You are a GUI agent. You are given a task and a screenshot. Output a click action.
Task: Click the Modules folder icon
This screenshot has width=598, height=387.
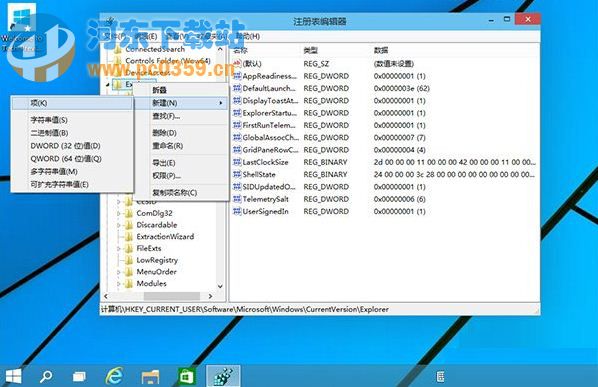[x=129, y=284]
